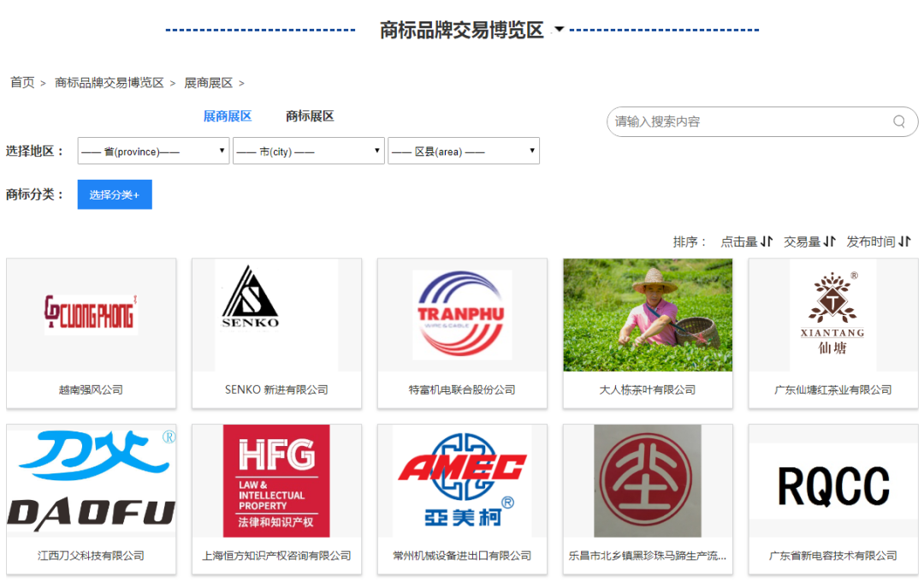The image size is (924, 583).
Task: Open 展商展区 breadcrumb link
Action: tap(209, 82)
